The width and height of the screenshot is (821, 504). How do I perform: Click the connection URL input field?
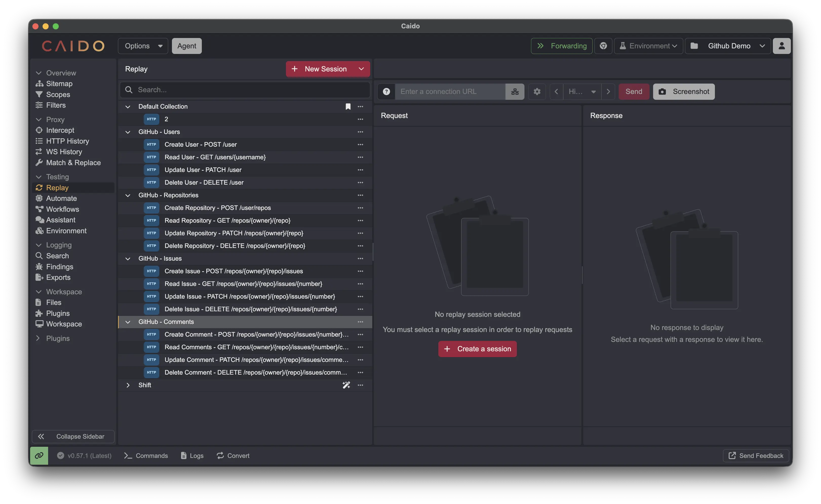450,92
